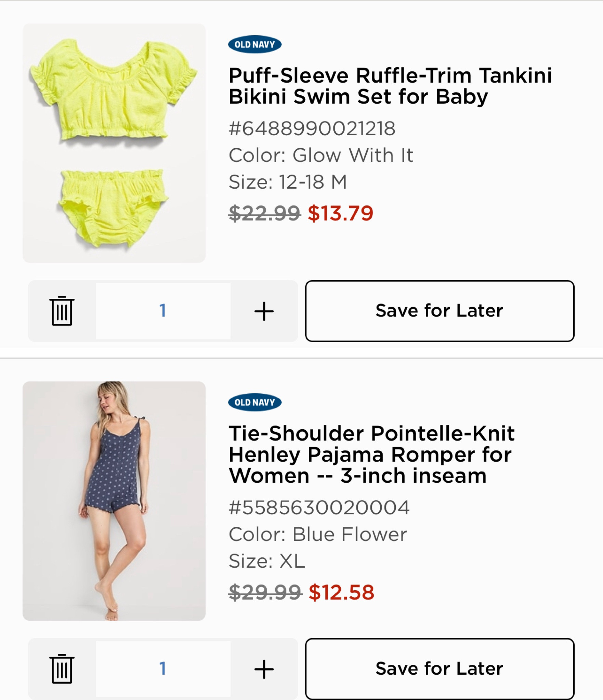Viewport: 603px width, 700px height.
Task: Delete the baby swim set from cart
Action: pos(62,311)
